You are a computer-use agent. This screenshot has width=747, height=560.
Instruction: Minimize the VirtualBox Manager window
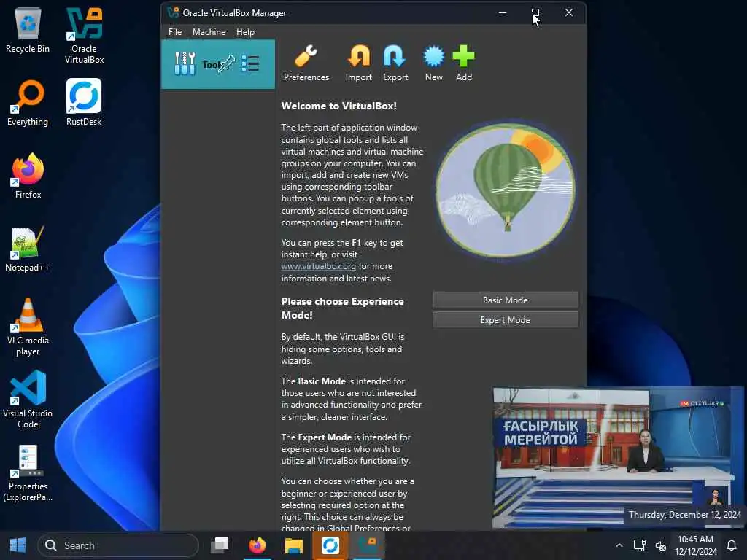point(502,13)
